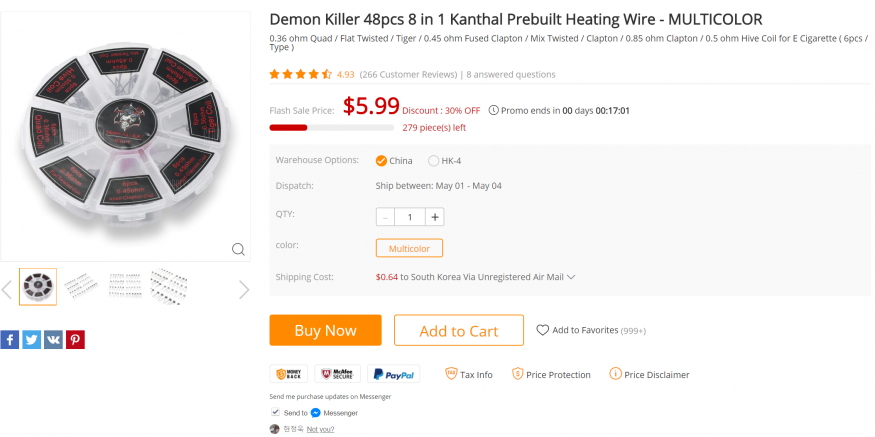Open the 8 answered questions link

[x=511, y=74]
